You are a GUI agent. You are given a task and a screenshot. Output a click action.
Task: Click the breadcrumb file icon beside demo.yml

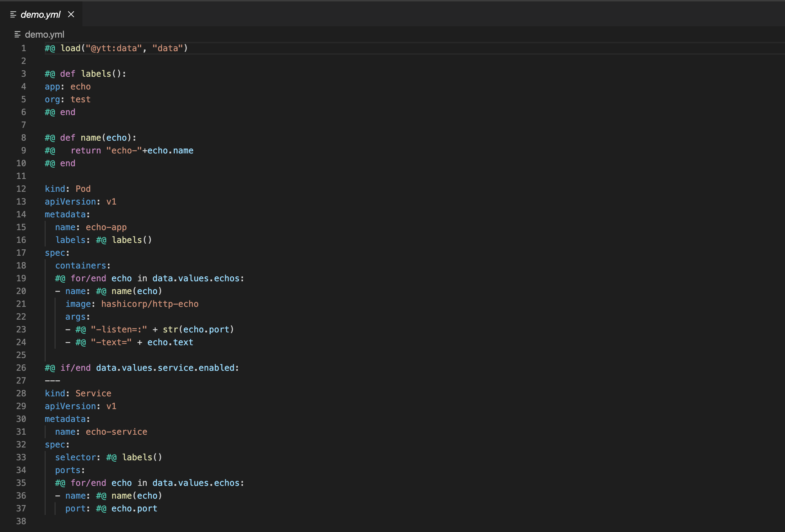click(x=17, y=34)
